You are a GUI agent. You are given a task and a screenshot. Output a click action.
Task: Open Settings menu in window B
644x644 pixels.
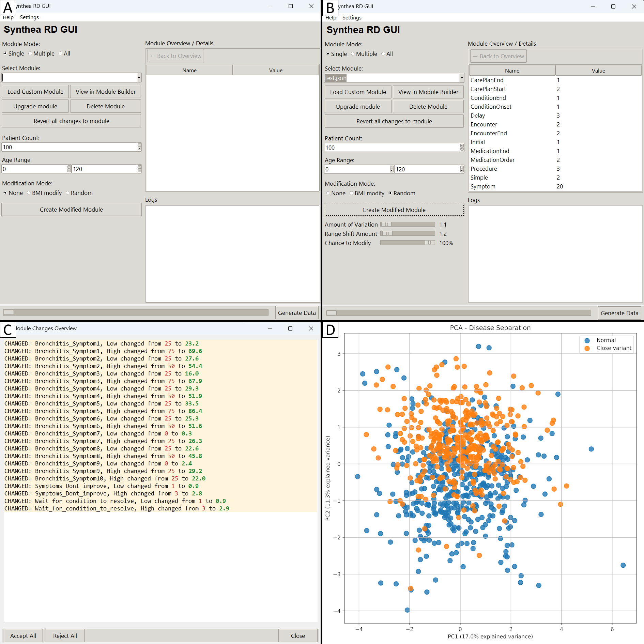[352, 18]
